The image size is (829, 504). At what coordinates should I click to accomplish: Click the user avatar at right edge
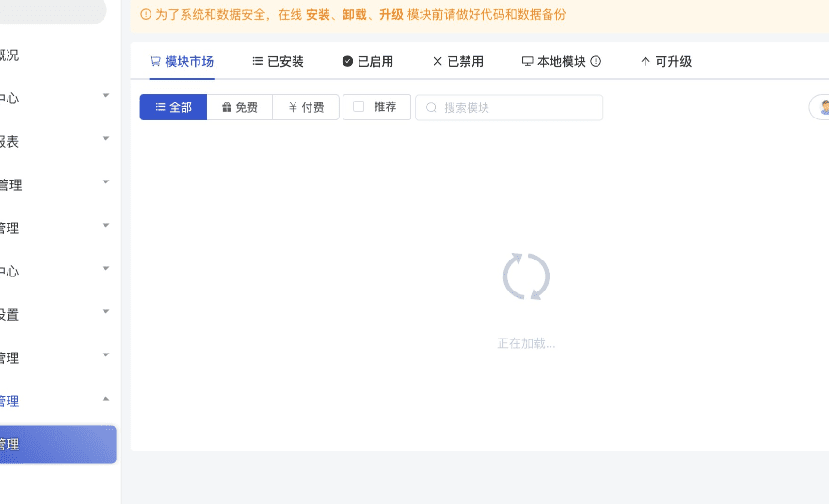coord(822,107)
